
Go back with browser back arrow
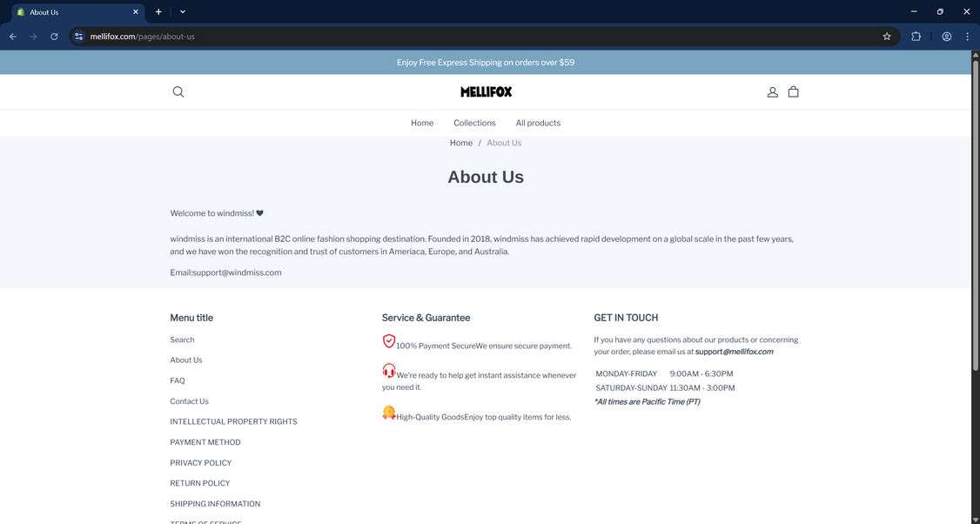tap(13, 37)
